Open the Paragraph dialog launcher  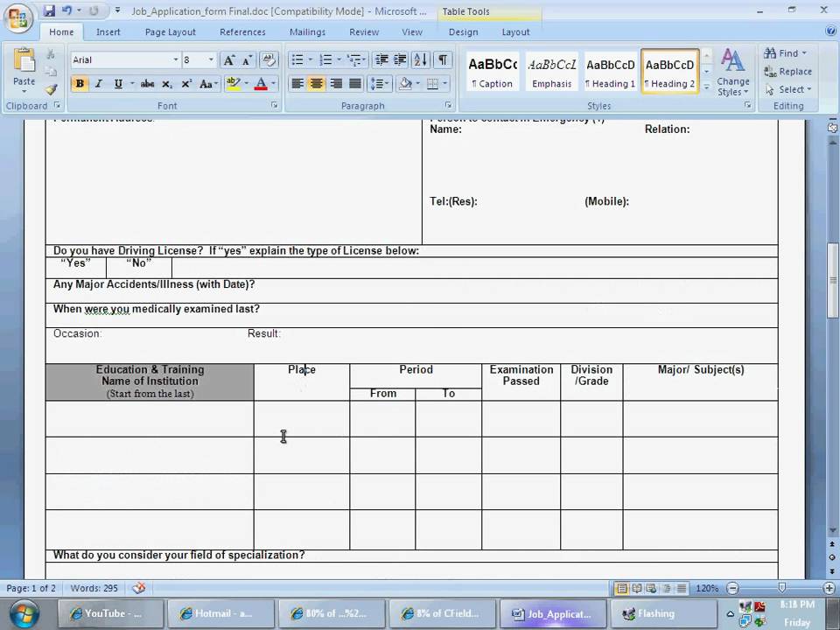pyautogui.click(x=448, y=106)
